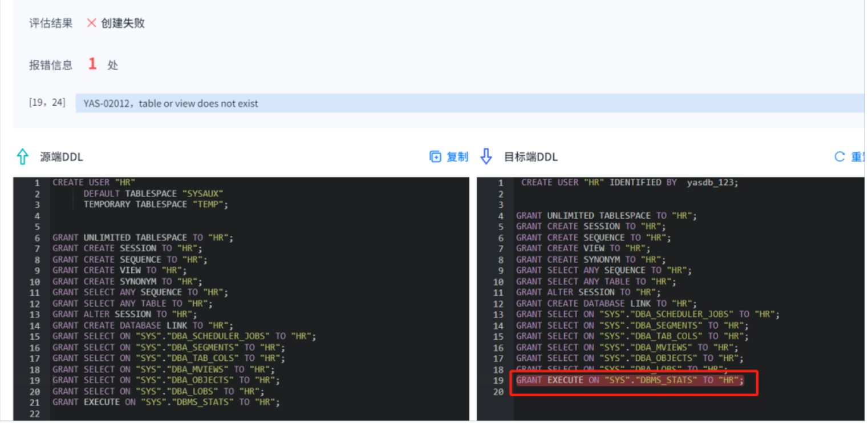Screen dimensions: 868x423
Task: Click source line GRANT CREATE SYNONYM
Action: 127,281
